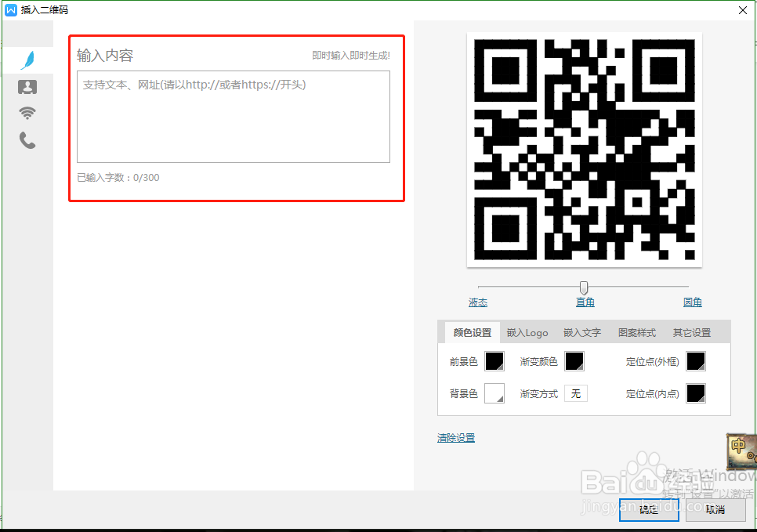Click the 即时输入即时生成! hint text
The height and width of the screenshot is (532, 757).
pos(351,56)
